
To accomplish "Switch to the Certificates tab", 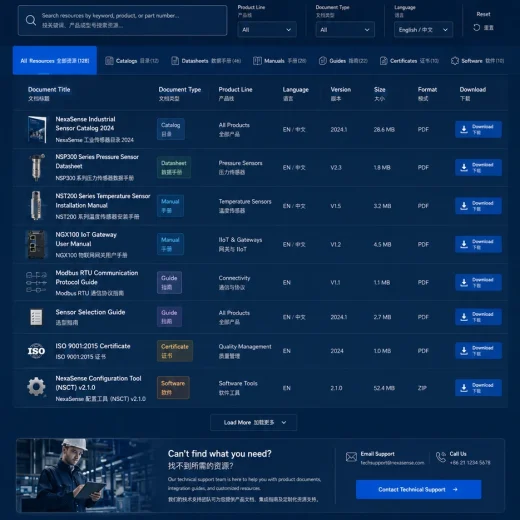I will (x=409, y=61).
